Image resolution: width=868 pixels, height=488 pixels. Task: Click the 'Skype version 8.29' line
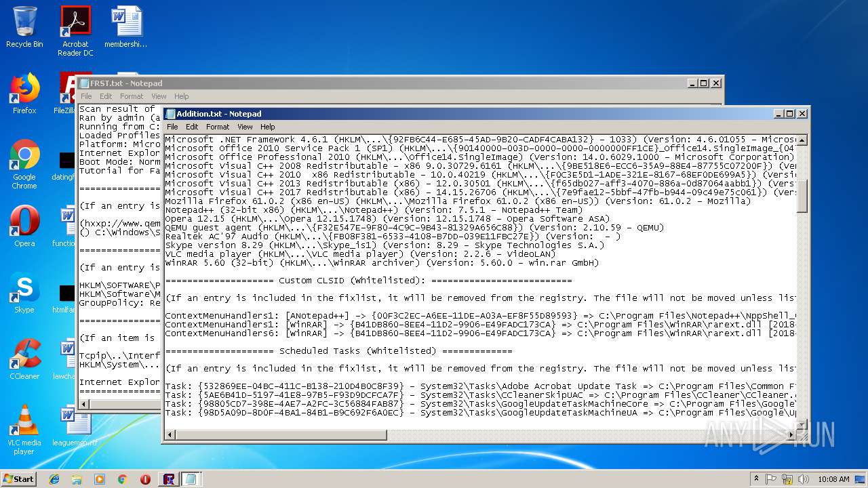tap(384, 245)
